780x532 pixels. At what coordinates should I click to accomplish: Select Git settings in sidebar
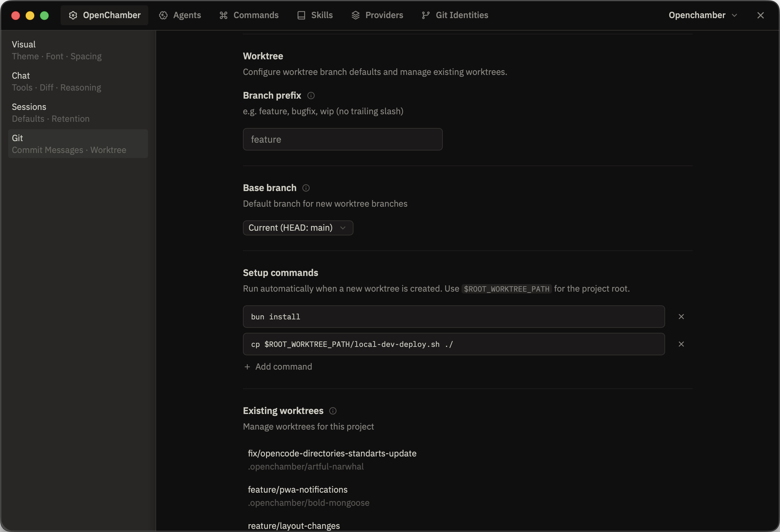78,144
